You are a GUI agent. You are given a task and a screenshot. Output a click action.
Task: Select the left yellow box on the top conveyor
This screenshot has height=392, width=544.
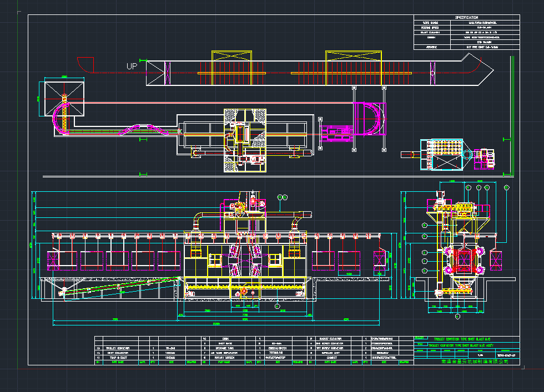click(233, 68)
